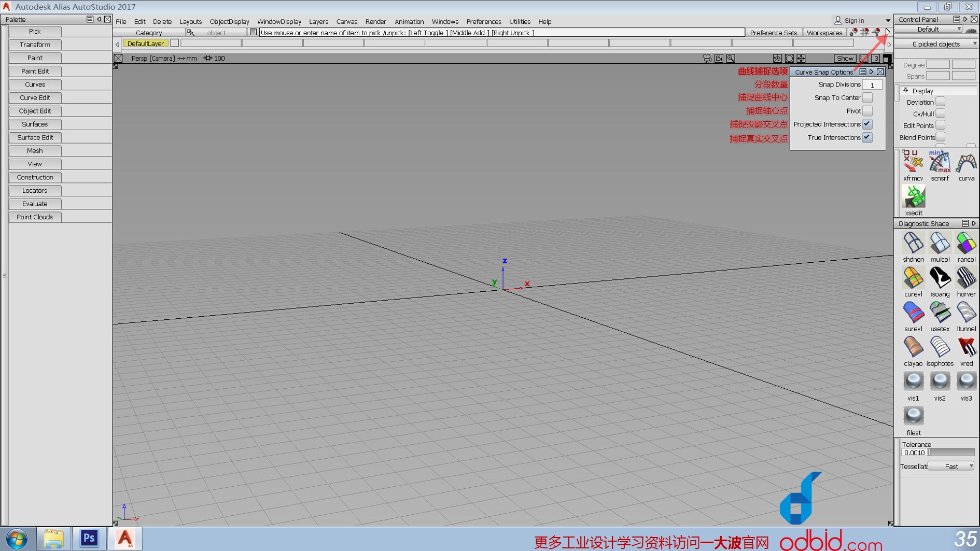Viewport: 980px width, 551px height.
Task: Click the Preference Sets button
Action: pos(773,33)
